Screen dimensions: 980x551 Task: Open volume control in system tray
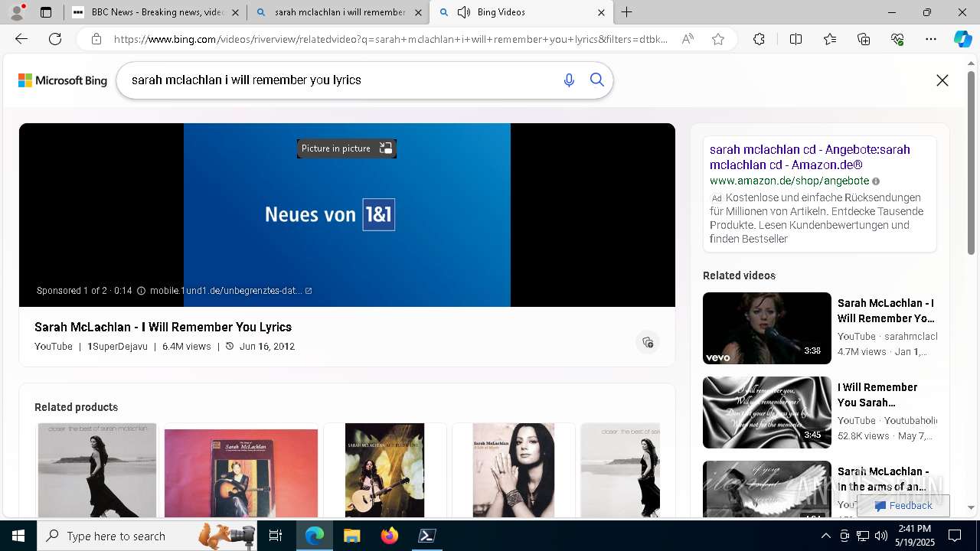[881, 536]
